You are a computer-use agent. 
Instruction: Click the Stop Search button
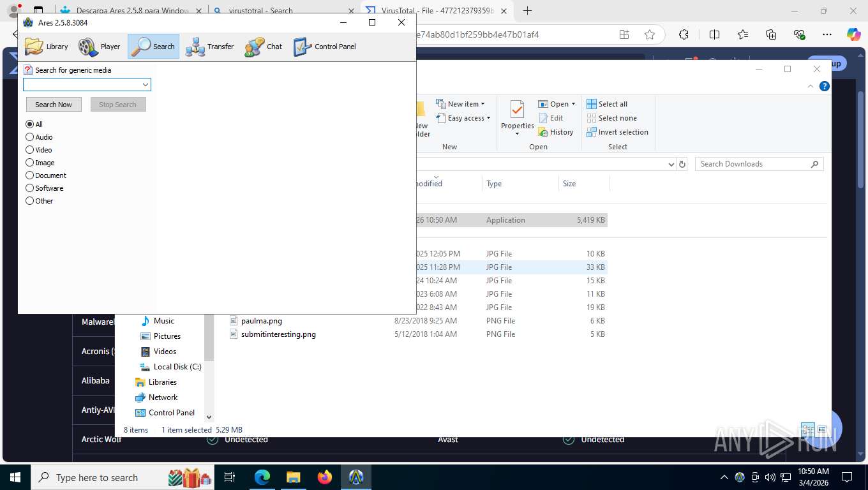coord(118,105)
